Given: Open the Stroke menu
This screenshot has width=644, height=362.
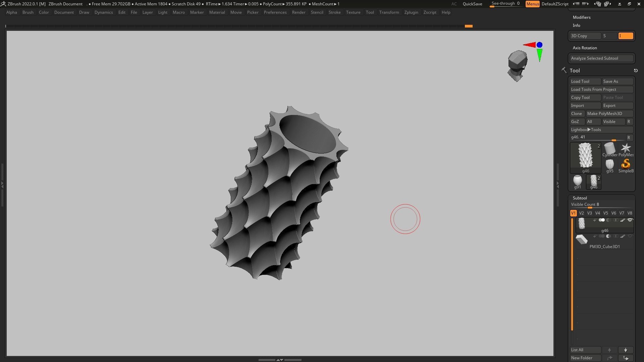Looking at the screenshot, I should [334, 12].
